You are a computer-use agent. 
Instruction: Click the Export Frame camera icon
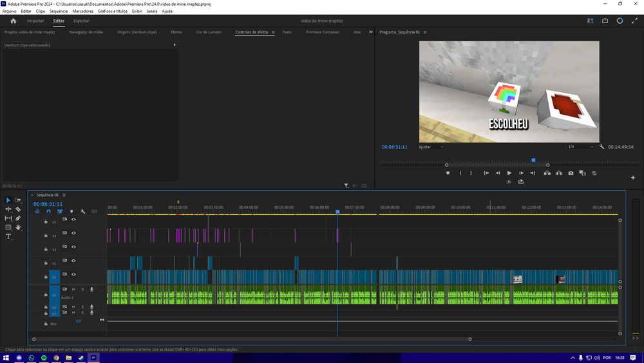[571, 173]
